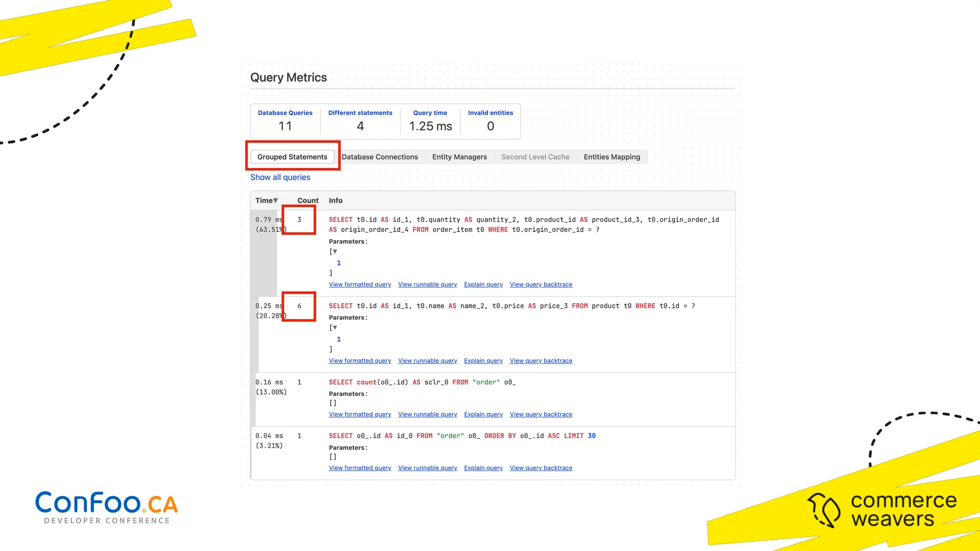Image resolution: width=980 pixels, height=551 pixels.
Task: Explain query for product select
Action: click(483, 361)
